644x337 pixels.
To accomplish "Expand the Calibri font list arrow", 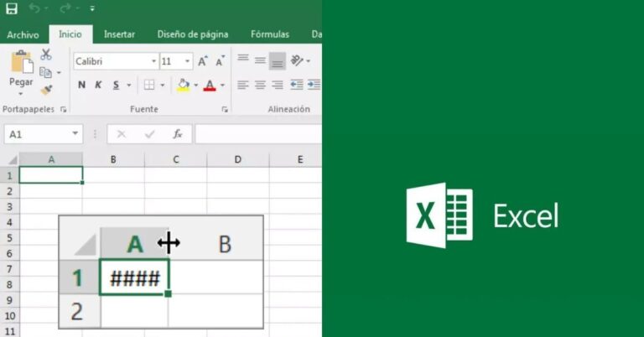I will click(x=153, y=61).
